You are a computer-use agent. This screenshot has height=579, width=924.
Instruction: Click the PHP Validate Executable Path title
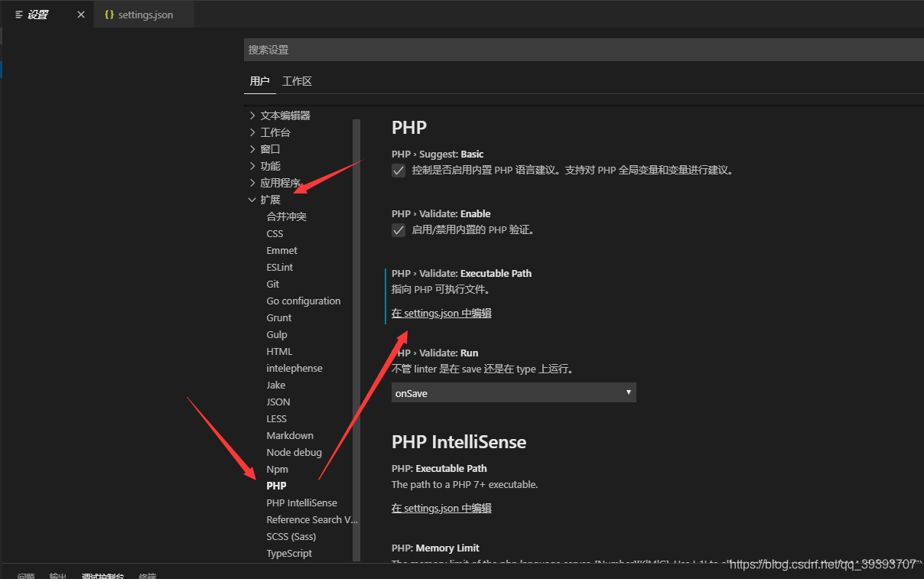[461, 273]
